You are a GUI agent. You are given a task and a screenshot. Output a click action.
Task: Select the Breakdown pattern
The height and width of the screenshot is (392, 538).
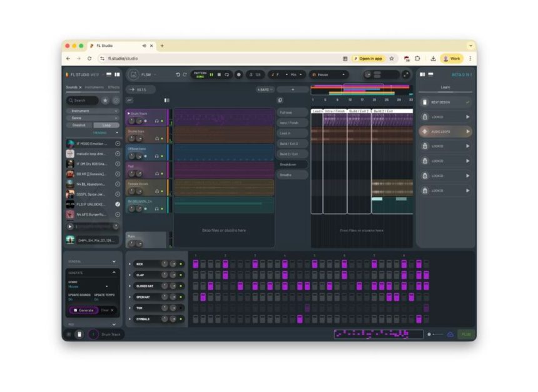click(x=292, y=164)
